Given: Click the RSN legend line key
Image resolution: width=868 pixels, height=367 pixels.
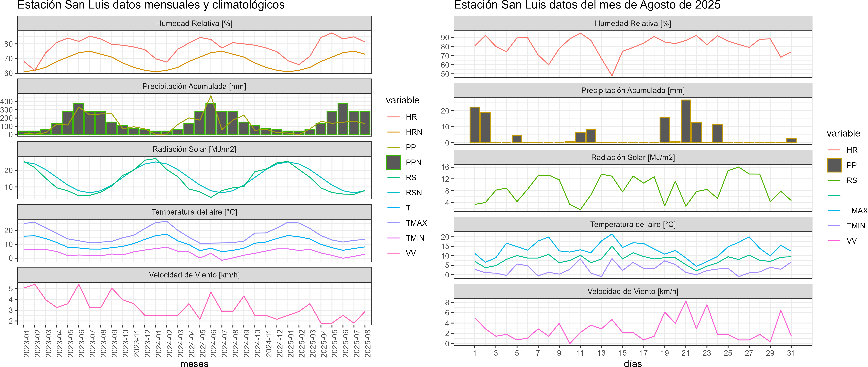Looking at the screenshot, I should tap(393, 193).
